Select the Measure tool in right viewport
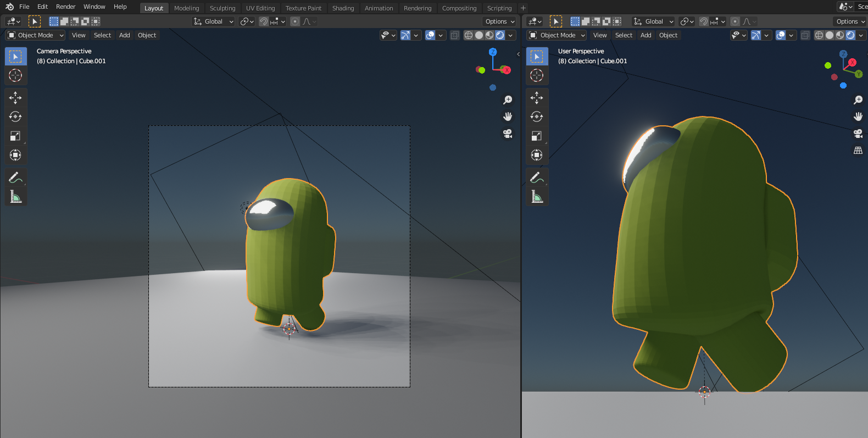Image resolution: width=868 pixels, height=438 pixels. (x=537, y=197)
